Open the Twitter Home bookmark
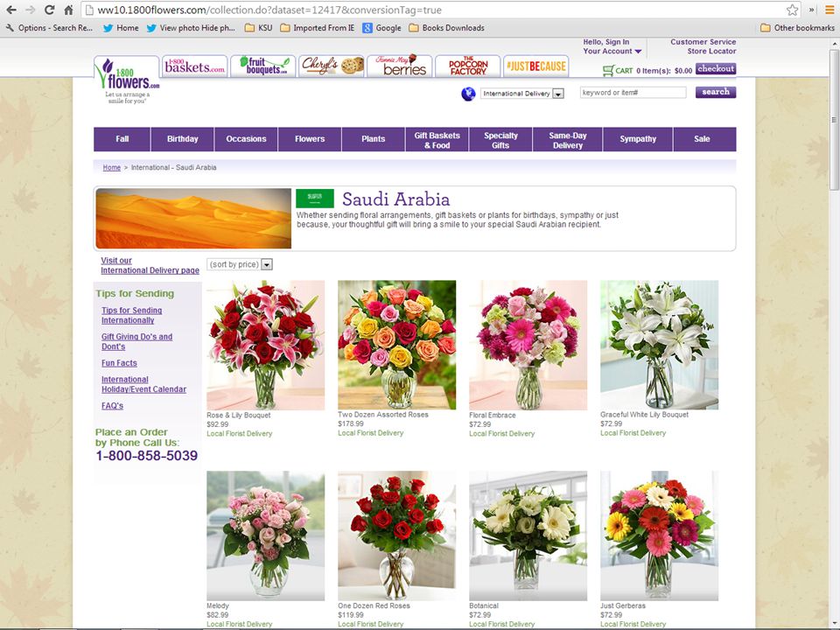 (x=121, y=28)
